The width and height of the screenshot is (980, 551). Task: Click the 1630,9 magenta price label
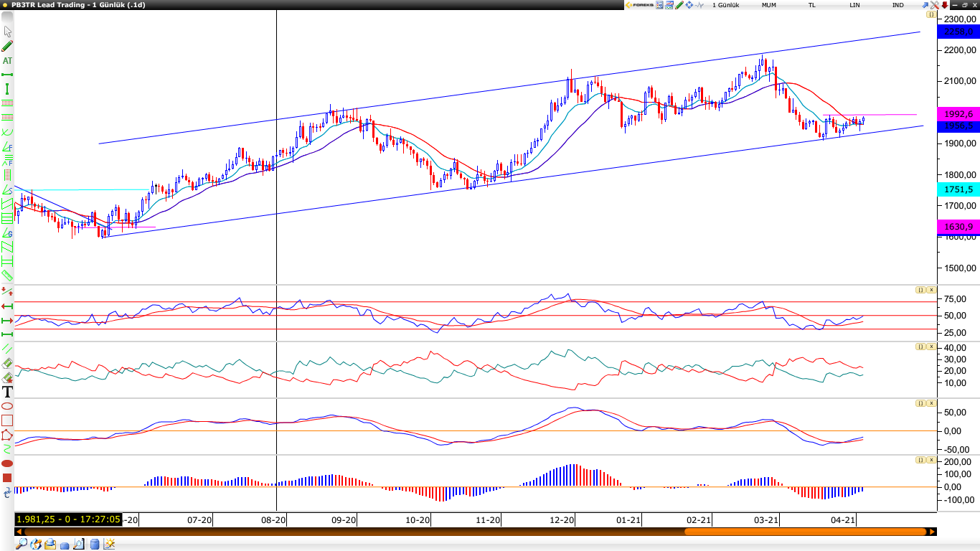coord(958,227)
